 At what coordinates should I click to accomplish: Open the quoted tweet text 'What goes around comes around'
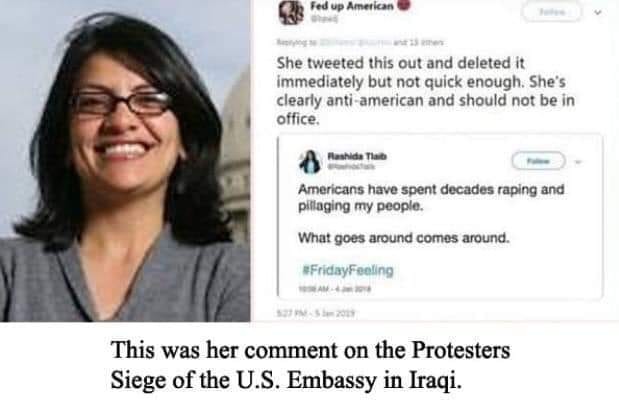(403, 238)
